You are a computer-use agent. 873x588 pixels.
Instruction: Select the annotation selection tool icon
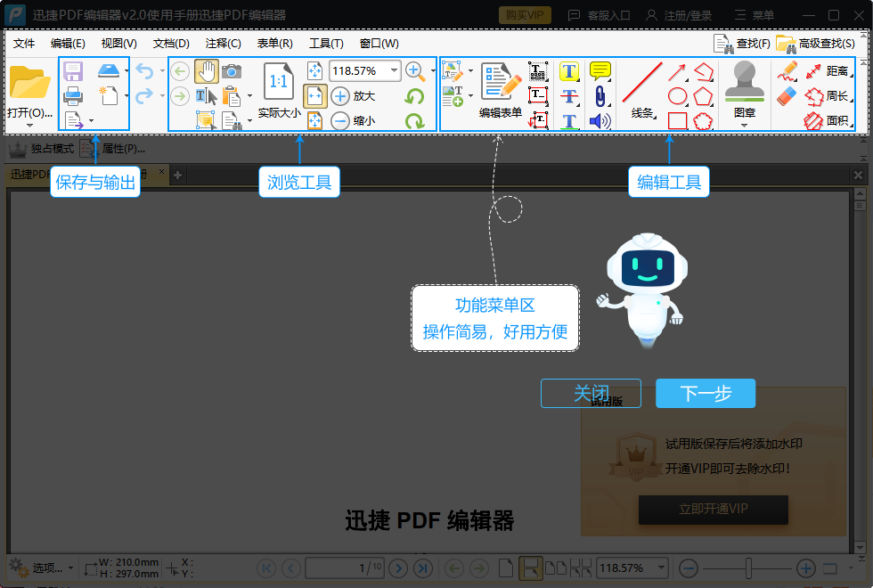tap(206, 120)
